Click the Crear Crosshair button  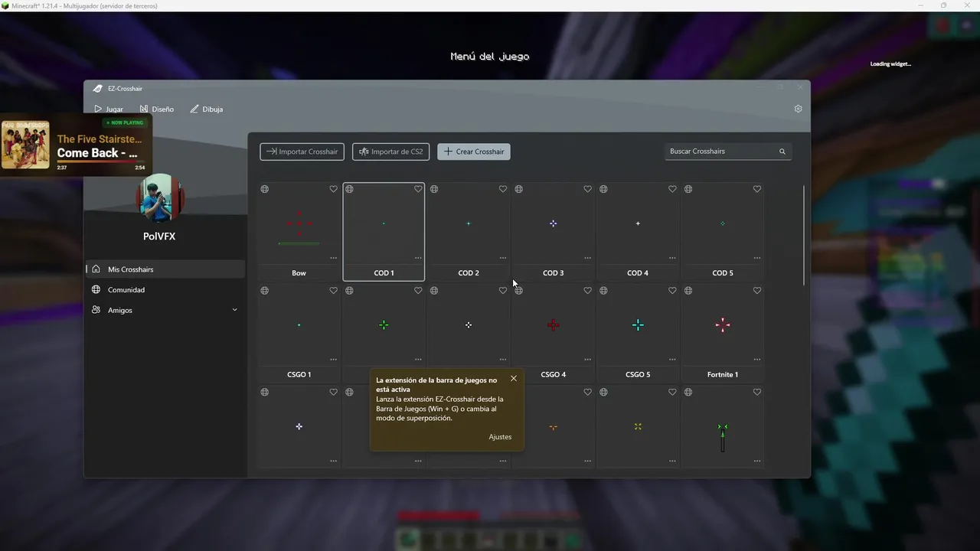pyautogui.click(x=474, y=152)
